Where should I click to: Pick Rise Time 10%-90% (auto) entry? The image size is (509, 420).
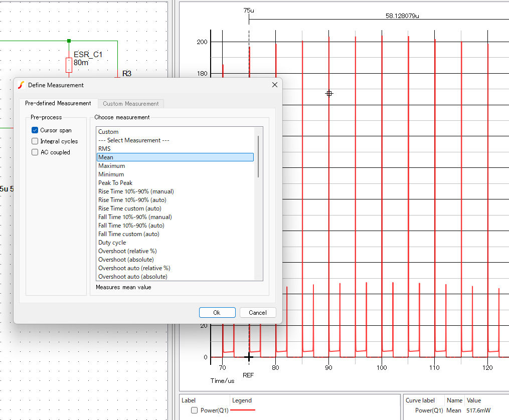(x=132, y=200)
